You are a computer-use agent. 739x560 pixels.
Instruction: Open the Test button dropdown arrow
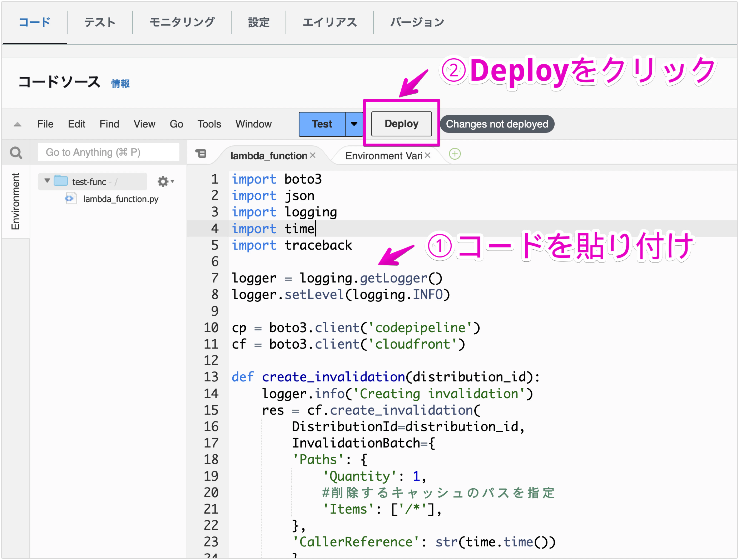(354, 124)
